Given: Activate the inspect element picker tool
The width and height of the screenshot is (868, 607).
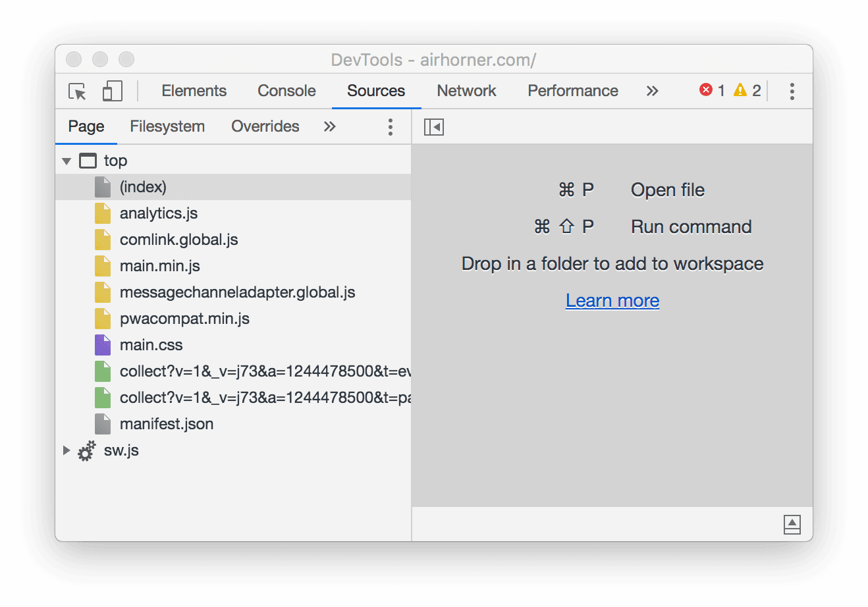Looking at the screenshot, I should click(x=76, y=92).
